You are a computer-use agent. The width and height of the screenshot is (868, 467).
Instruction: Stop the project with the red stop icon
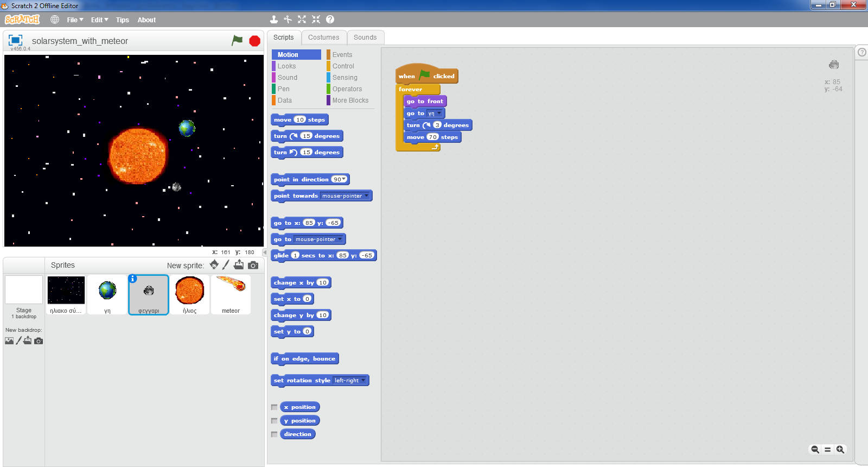(x=254, y=41)
